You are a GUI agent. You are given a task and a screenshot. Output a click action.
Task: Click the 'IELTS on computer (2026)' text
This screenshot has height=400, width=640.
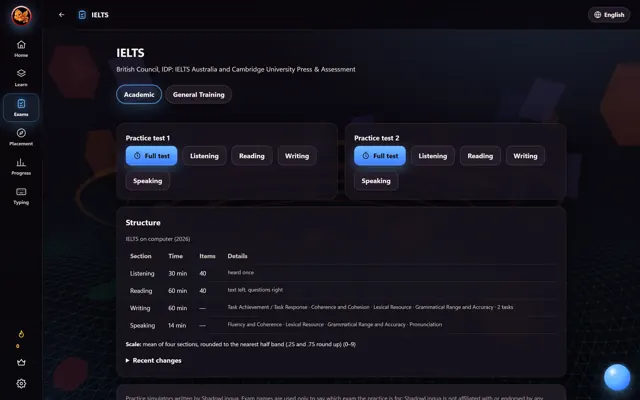click(158, 239)
